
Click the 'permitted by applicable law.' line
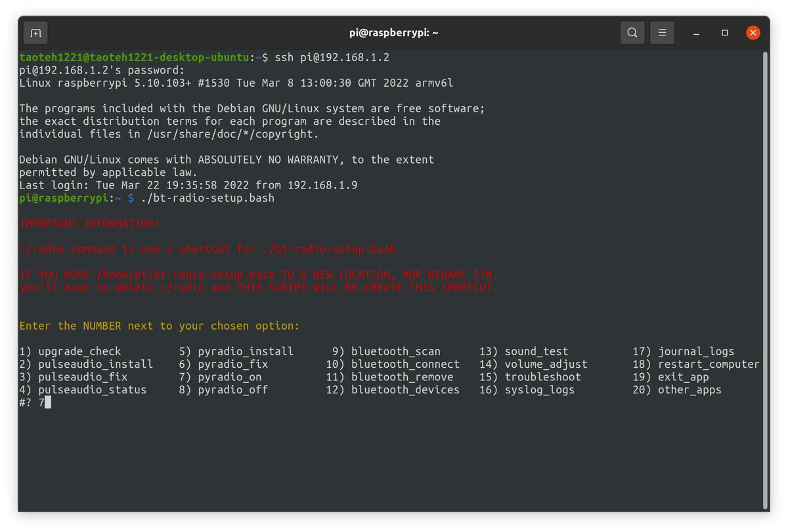point(108,172)
